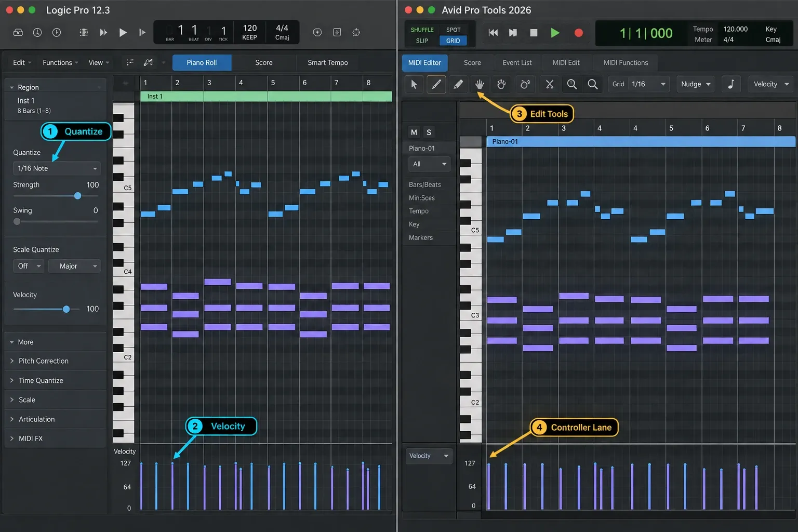The height and width of the screenshot is (532, 798).
Task: Click the second magnifier zoom tool
Action: point(593,84)
